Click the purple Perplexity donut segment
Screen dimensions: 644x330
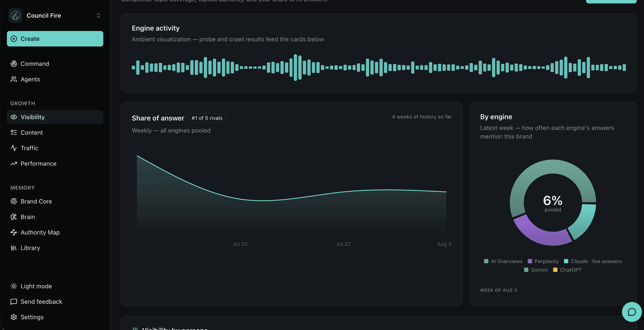point(540,234)
